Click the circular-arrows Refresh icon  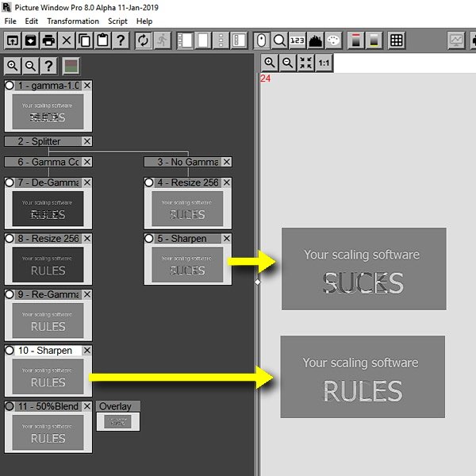[x=144, y=40]
